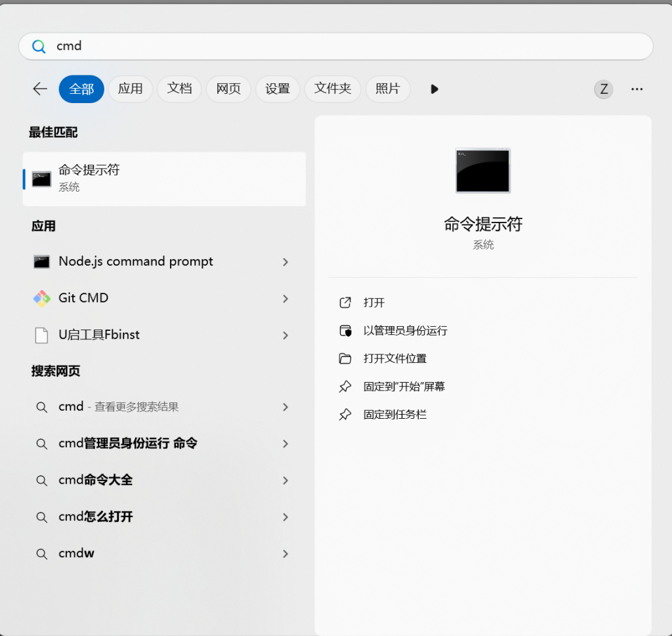Click the Z user account avatar
672x636 pixels.
603,89
